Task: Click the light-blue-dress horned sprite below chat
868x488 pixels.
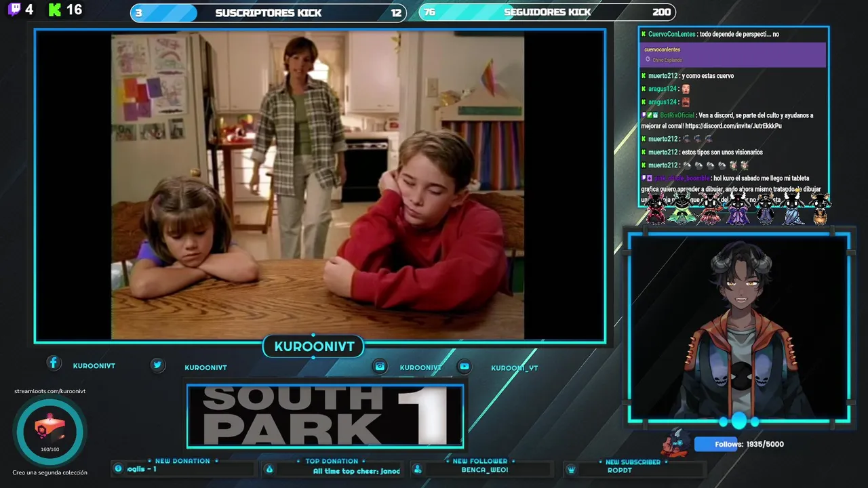Action: (x=792, y=208)
